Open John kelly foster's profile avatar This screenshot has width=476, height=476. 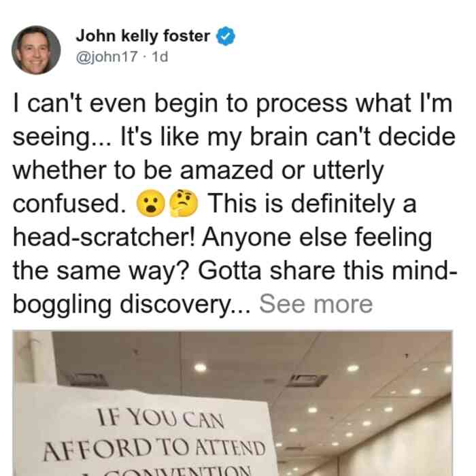pyautogui.click(x=36, y=50)
